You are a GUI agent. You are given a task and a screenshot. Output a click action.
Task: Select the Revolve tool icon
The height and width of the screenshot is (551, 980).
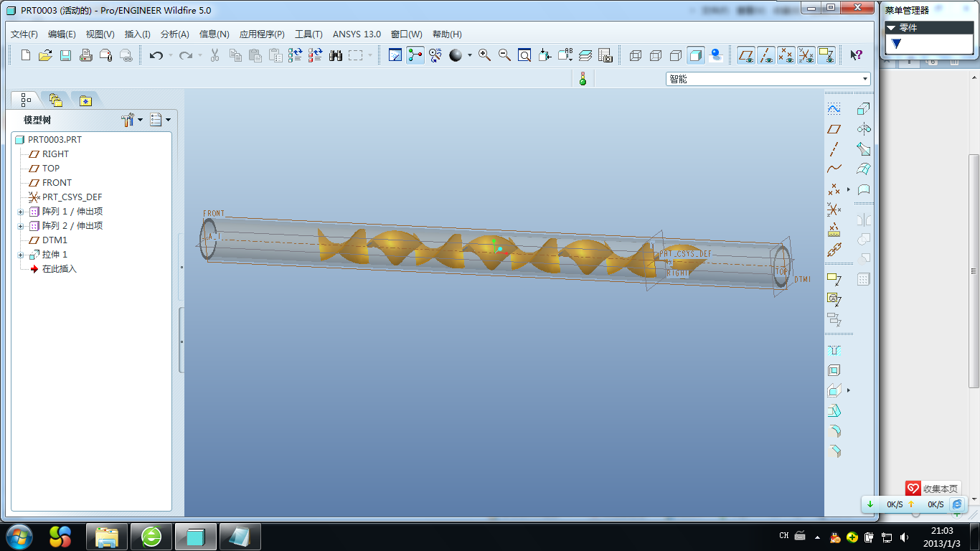coord(864,129)
